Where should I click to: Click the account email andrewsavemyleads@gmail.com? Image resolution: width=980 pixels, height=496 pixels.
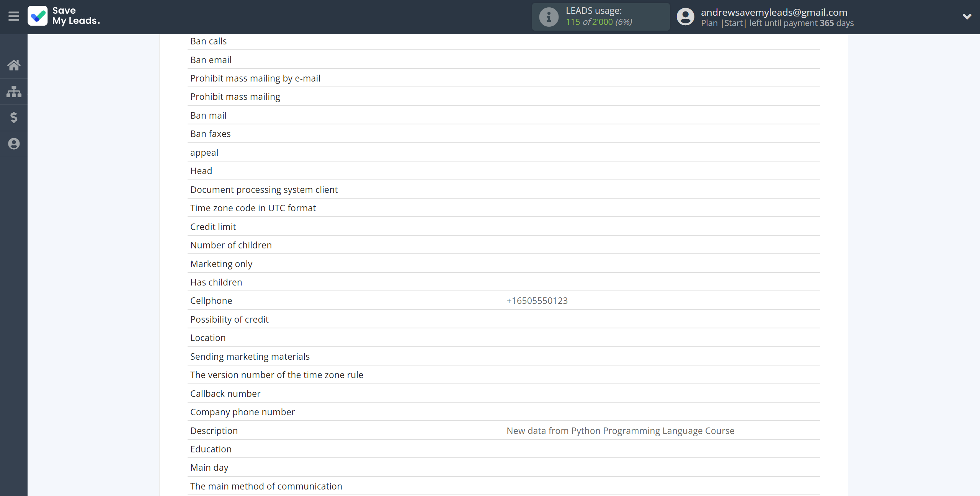coord(774,12)
